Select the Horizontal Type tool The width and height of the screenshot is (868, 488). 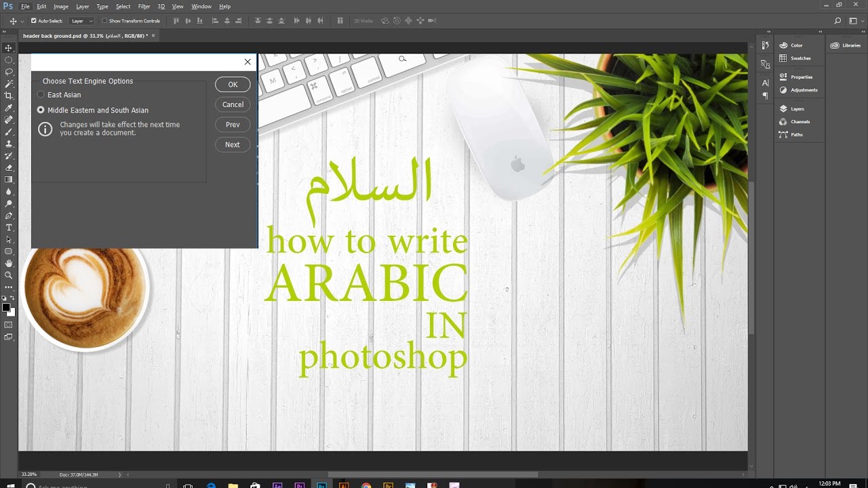click(x=9, y=228)
